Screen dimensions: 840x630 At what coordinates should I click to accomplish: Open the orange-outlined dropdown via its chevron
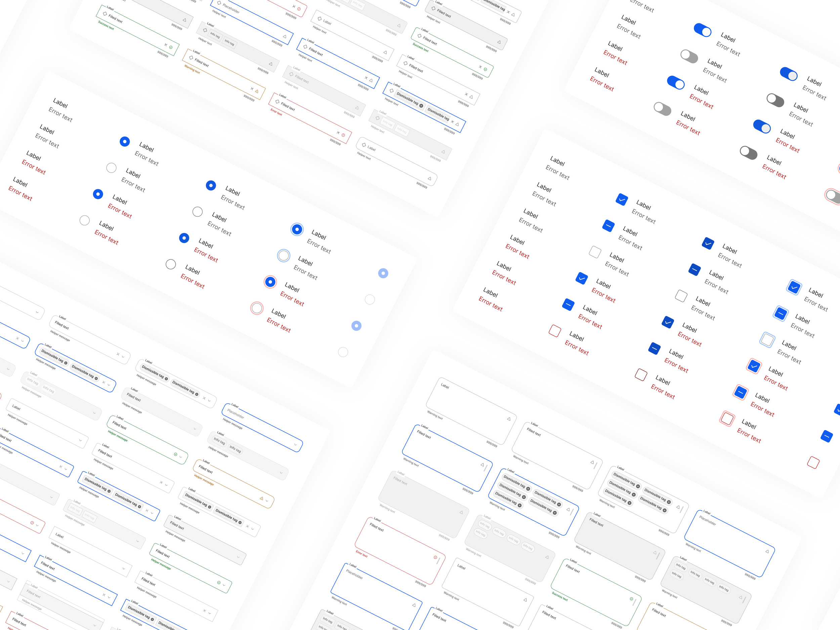tap(267, 501)
